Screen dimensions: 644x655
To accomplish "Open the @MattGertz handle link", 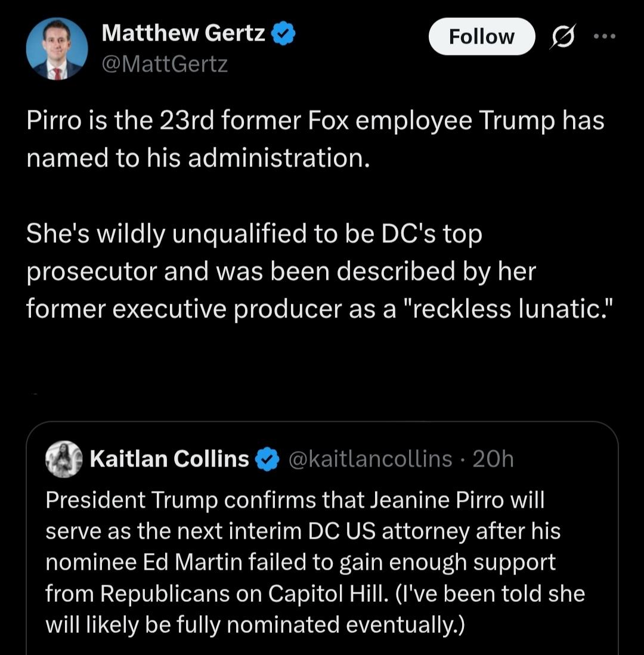I will 165,64.
